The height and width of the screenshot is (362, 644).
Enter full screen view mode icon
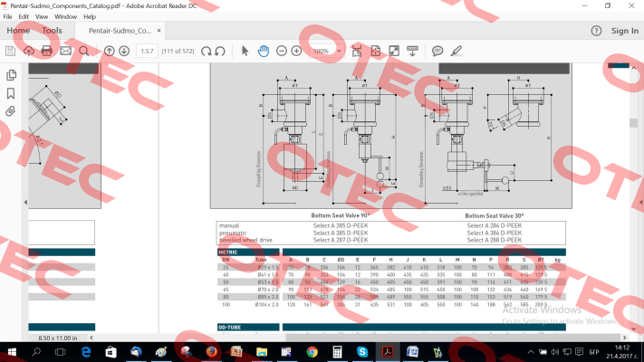click(394, 51)
